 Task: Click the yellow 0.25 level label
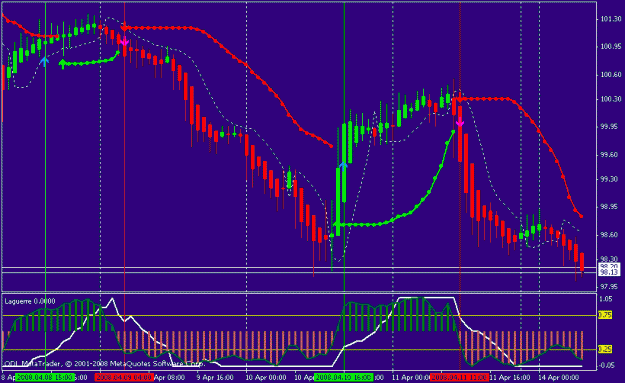tap(605, 350)
